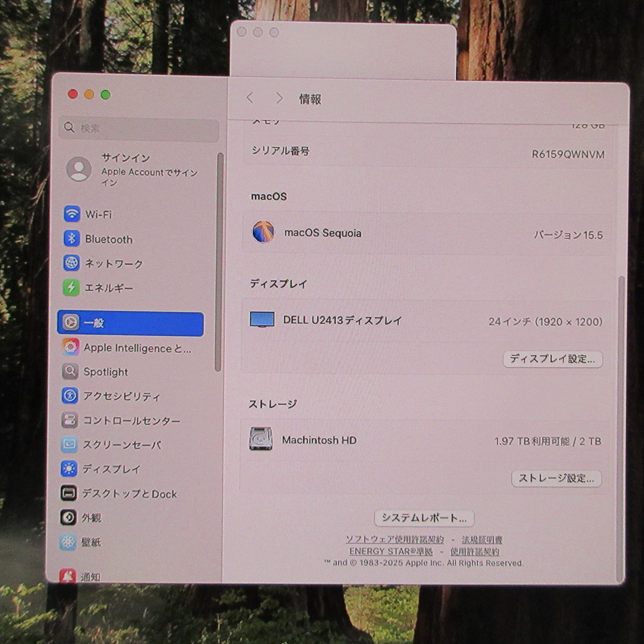Click the ストレージ設定... button

(556, 478)
